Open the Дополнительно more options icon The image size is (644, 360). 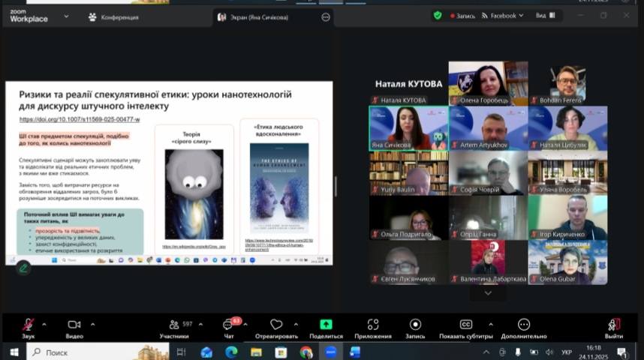tap(524, 325)
